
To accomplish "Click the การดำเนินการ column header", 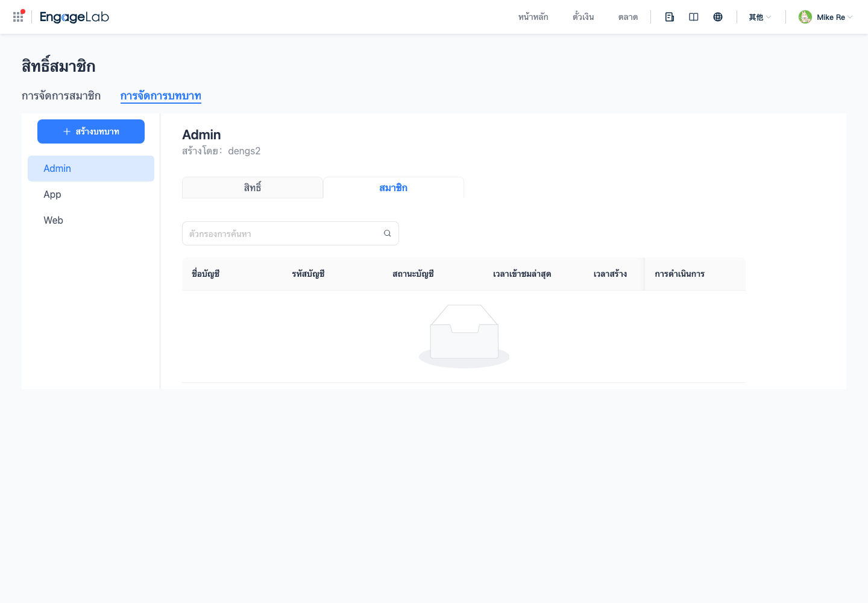I will [x=680, y=274].
